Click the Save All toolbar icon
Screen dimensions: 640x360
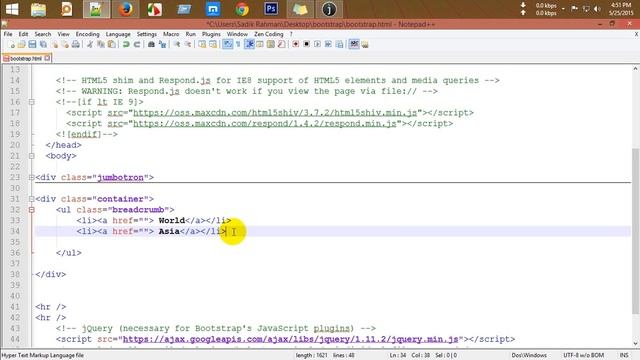coord(43,44)
